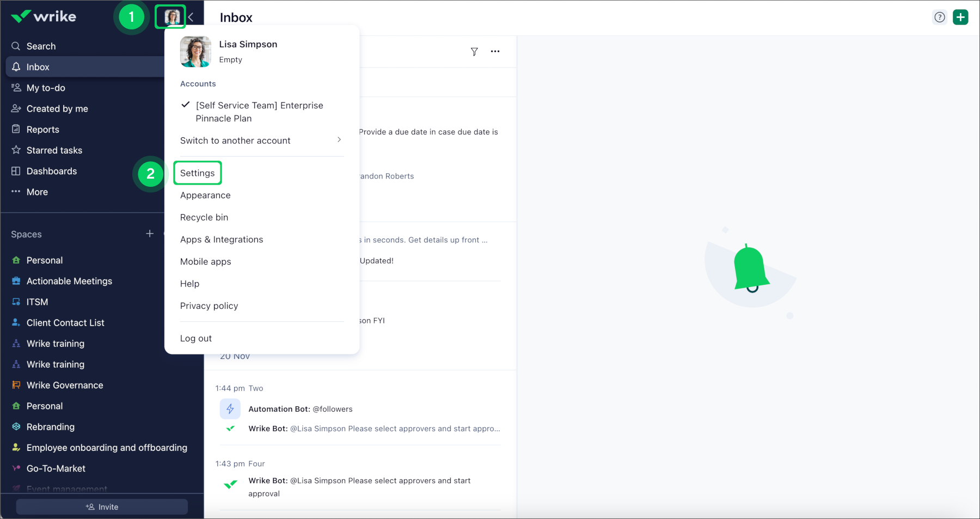Open the Privacy policy link
The width and height of the screenshot is (980, 519).
(x=209, y=306)
